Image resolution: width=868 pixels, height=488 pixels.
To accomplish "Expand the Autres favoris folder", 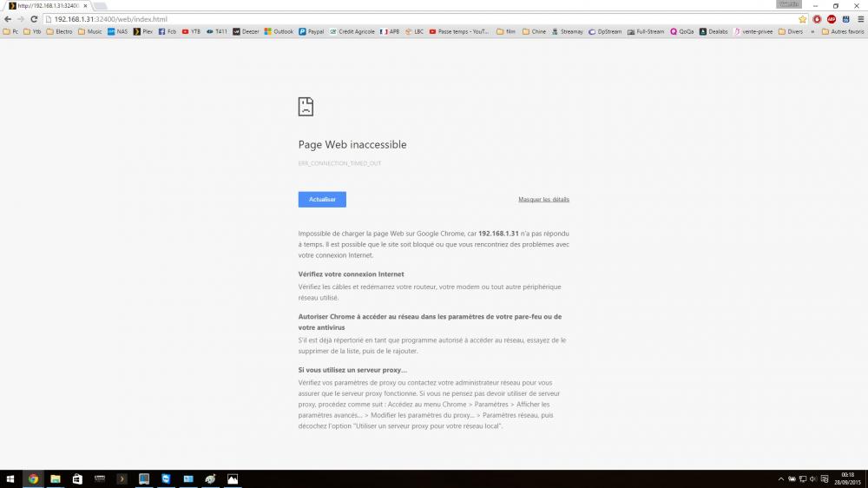I will (x=843, y=31).
